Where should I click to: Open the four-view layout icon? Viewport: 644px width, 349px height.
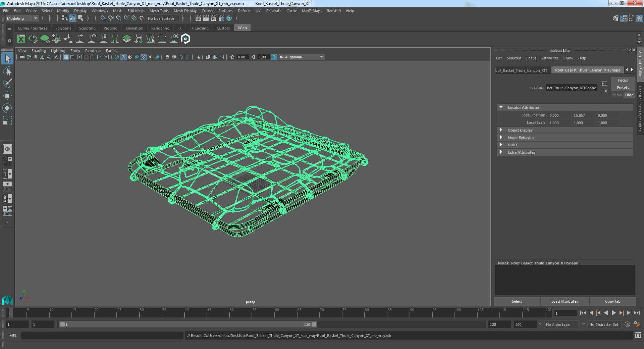point(7,161)
